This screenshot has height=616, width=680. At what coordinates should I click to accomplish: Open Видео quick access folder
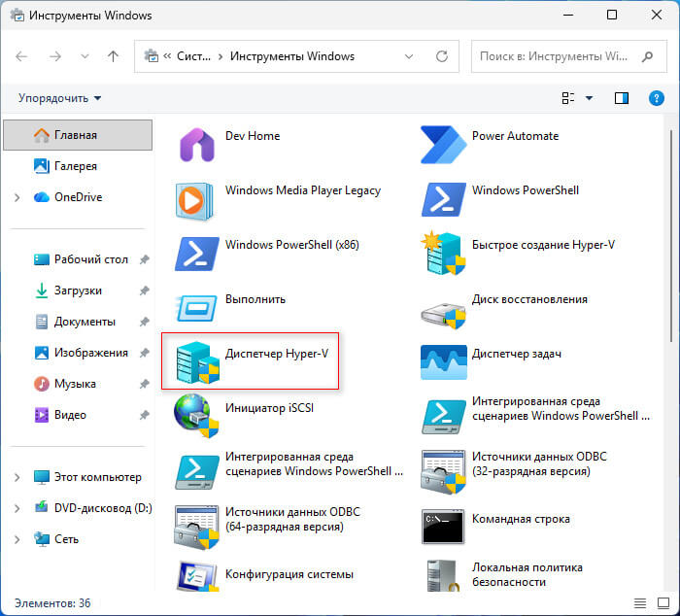[x=78, y=415]
